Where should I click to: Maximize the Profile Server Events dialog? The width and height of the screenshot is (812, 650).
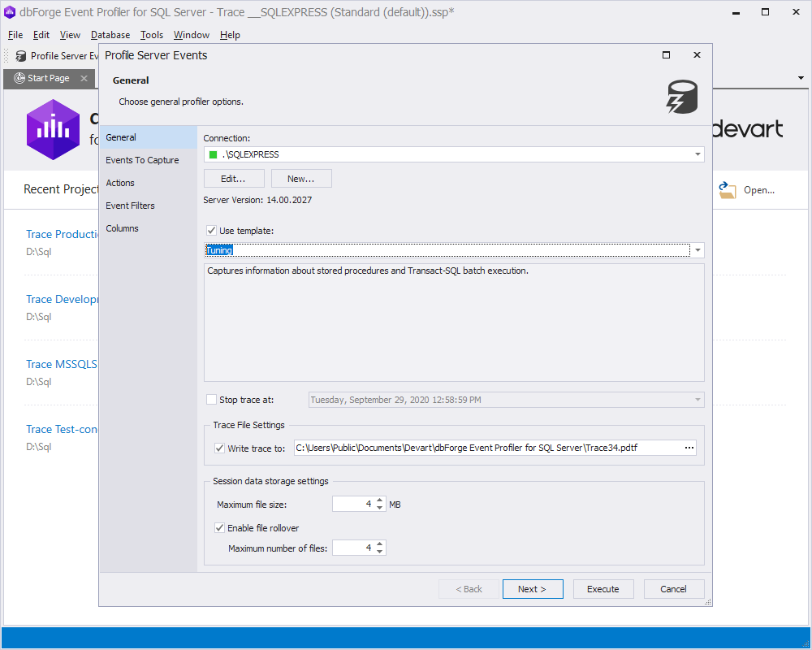(667, 55)
